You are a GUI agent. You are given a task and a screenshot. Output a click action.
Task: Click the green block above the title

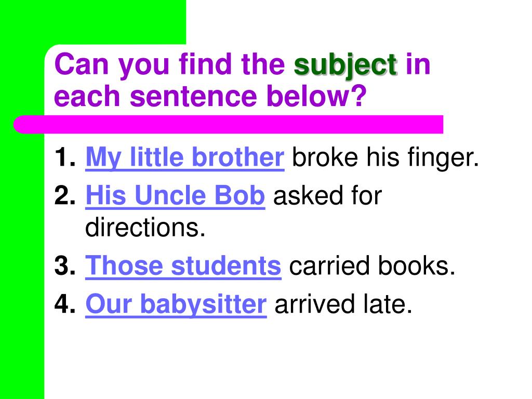click(93, 22)
